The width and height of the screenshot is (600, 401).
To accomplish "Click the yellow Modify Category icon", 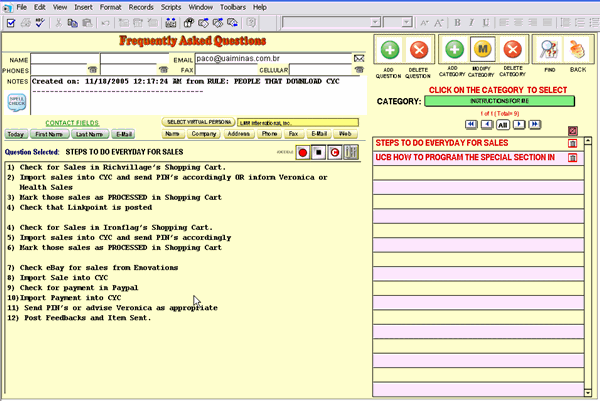I will 483,49.
